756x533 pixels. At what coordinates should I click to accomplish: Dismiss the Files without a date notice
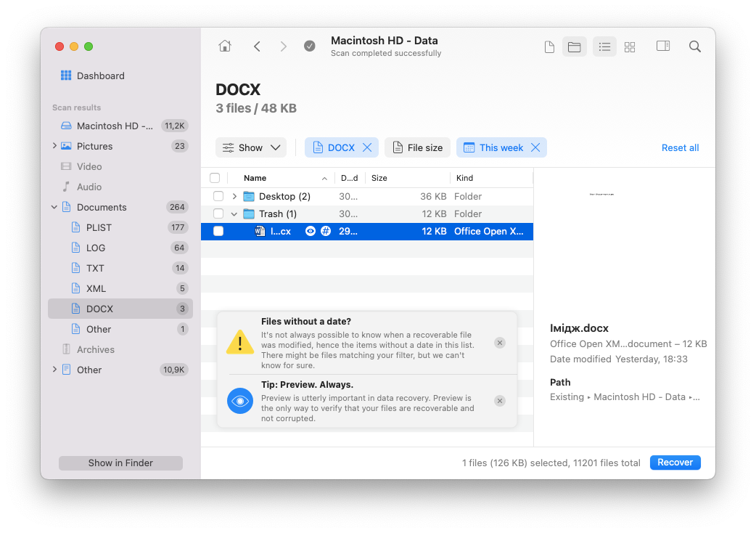coord(500,343)
